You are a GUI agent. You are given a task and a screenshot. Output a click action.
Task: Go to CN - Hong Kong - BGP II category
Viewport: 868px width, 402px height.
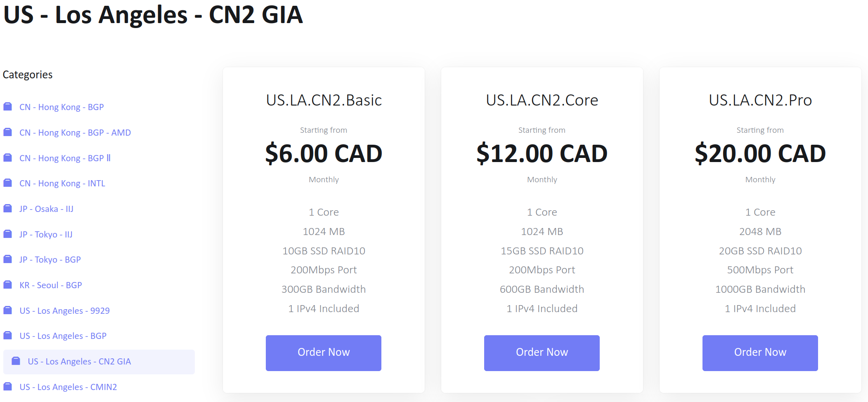(65, 158)
